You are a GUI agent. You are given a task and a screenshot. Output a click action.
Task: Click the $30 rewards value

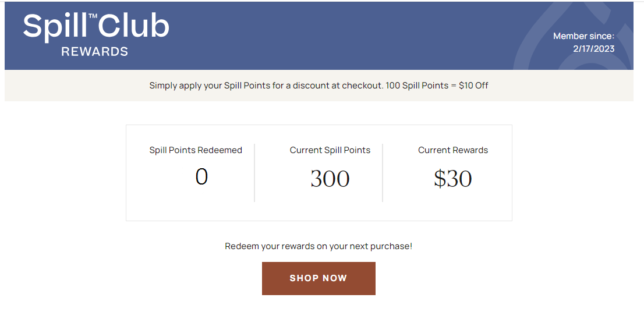point(453,179)
